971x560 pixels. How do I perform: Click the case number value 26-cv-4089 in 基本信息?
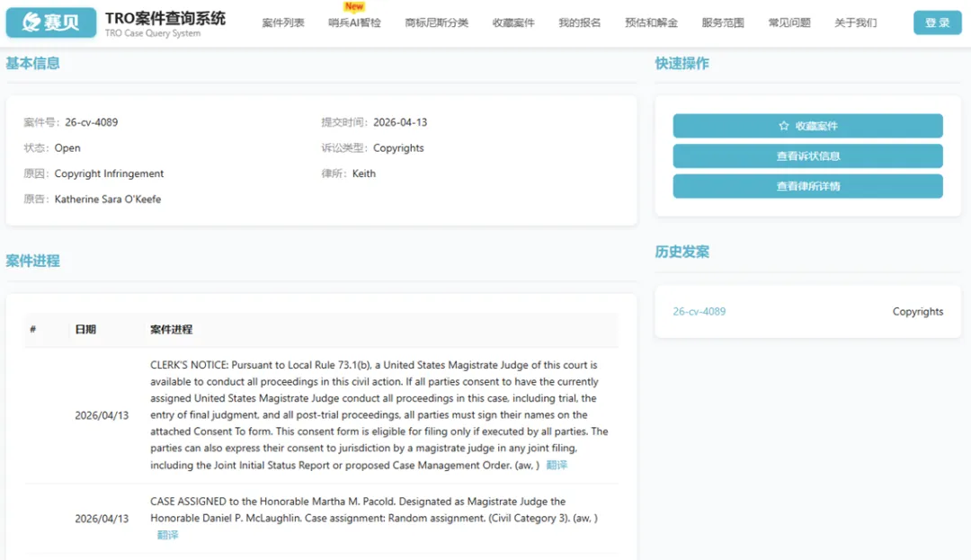(x=91, y=122)
